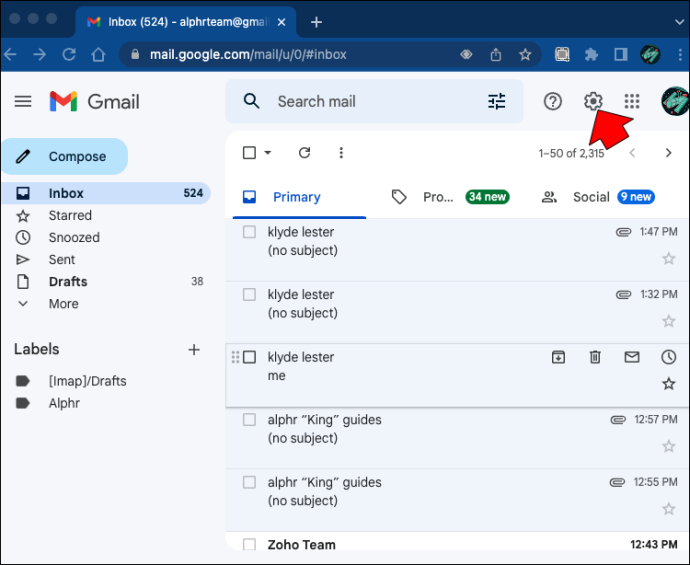Image resolution: width=690 pixels, height=565 pixels.
Task: Click the Gmail logo
Action: pos(94,102)
